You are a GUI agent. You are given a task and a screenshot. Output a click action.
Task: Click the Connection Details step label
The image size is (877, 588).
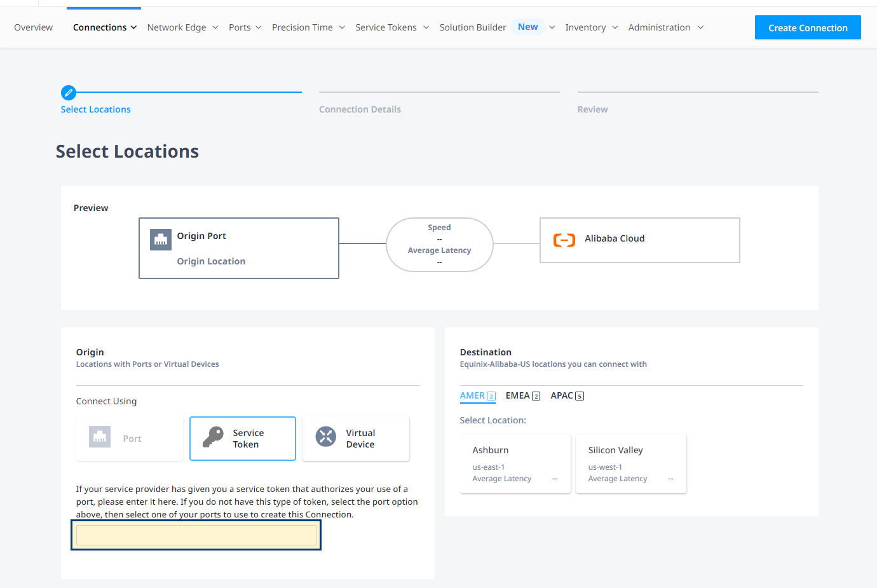360,109
